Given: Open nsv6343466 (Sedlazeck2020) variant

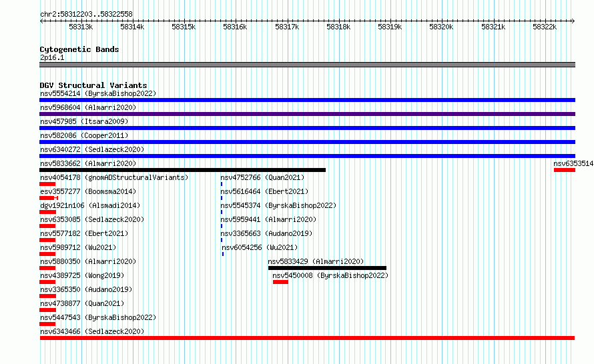Looking at the screenshot, I should [x=92, y=331].
